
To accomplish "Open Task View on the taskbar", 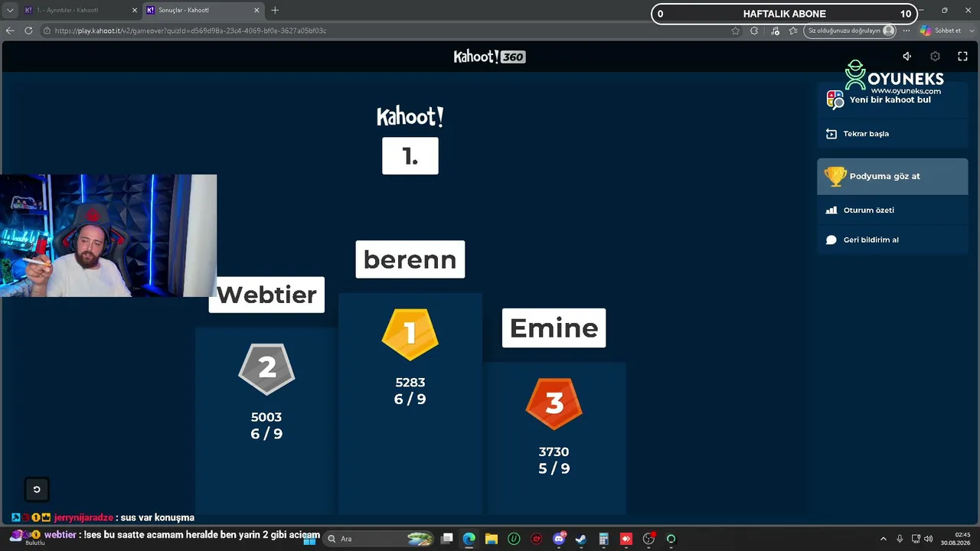I will point(447,539).
